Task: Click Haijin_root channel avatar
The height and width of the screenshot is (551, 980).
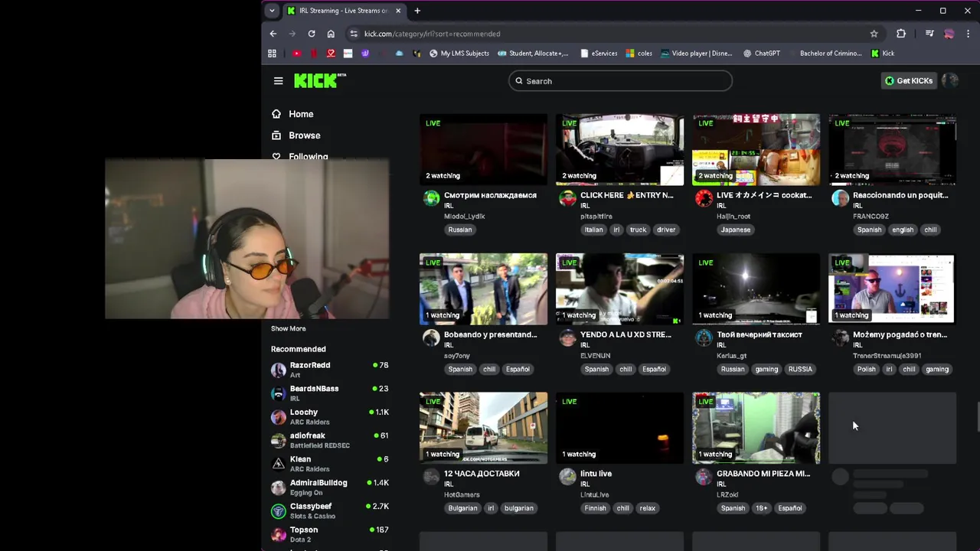Action: pos(704,199)
